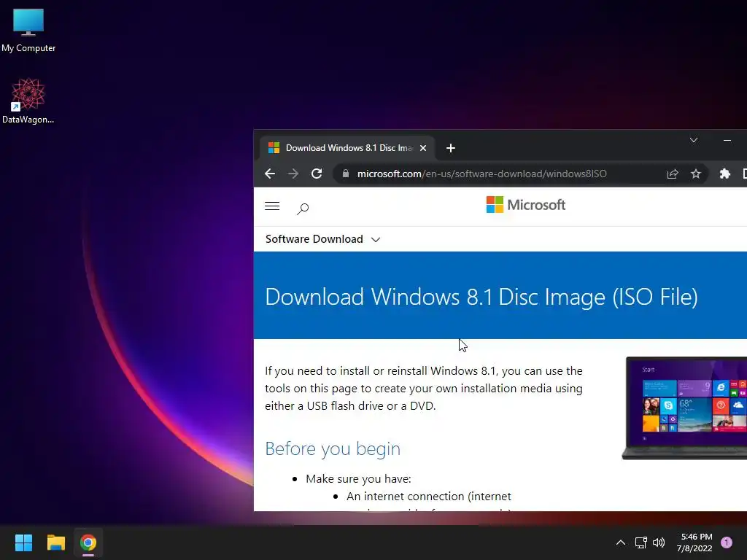This screenshot has width=747, height=560.
Task: Share this page from address bar
Action: pyautogui.click(x=672, y=174)
